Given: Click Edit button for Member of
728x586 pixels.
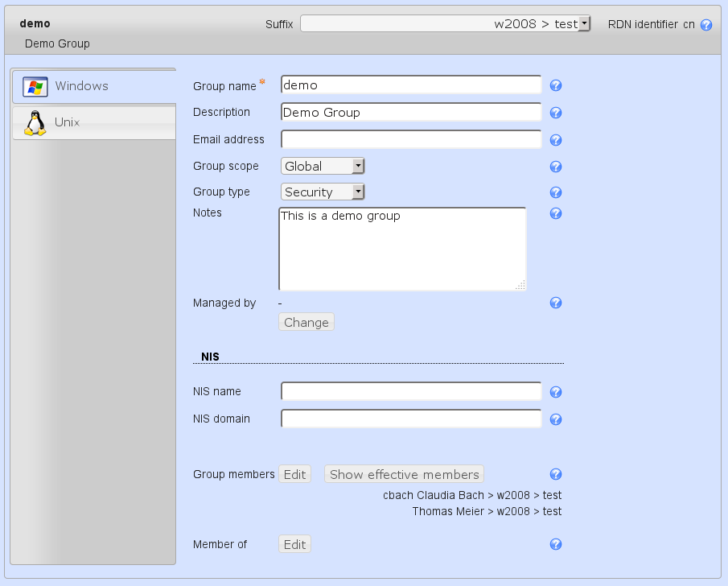Looking at the screenshot, I should (294, 545).
